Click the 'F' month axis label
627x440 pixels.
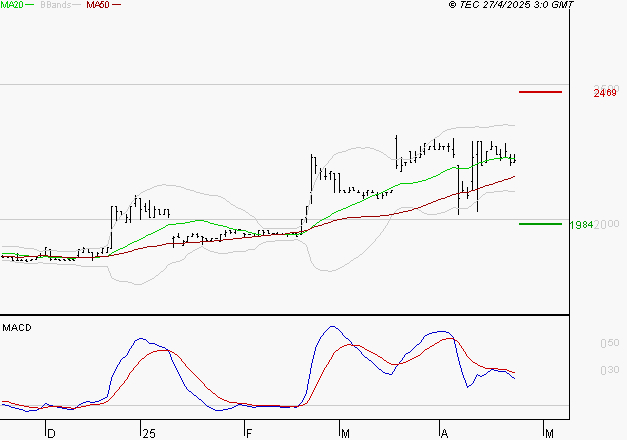tap(248, 433)
